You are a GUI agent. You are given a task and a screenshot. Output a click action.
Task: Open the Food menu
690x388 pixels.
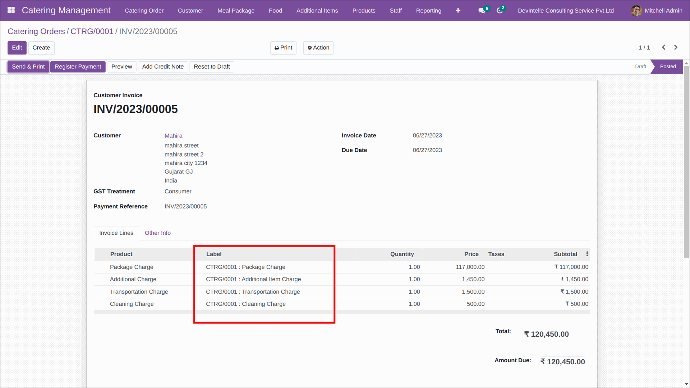(275, 11)
